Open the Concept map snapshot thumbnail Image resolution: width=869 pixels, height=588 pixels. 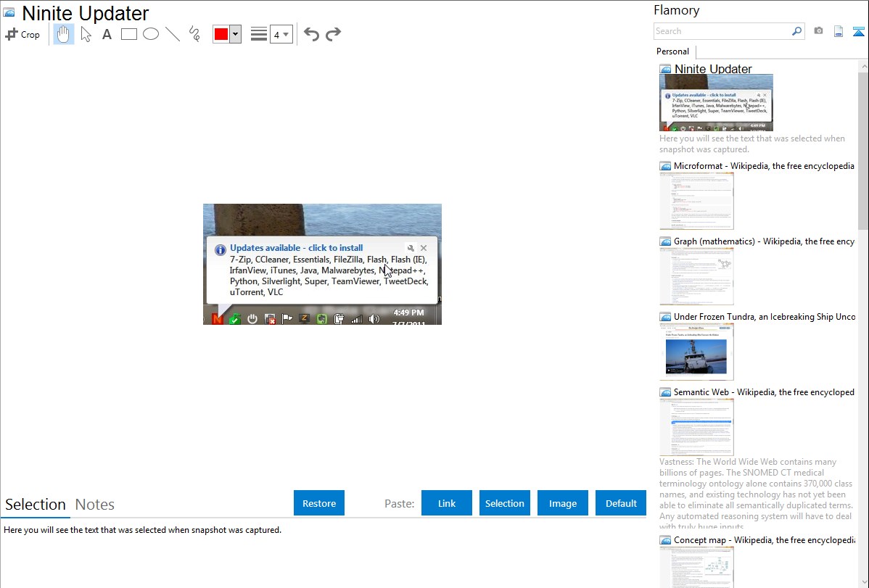coord(696,567)
